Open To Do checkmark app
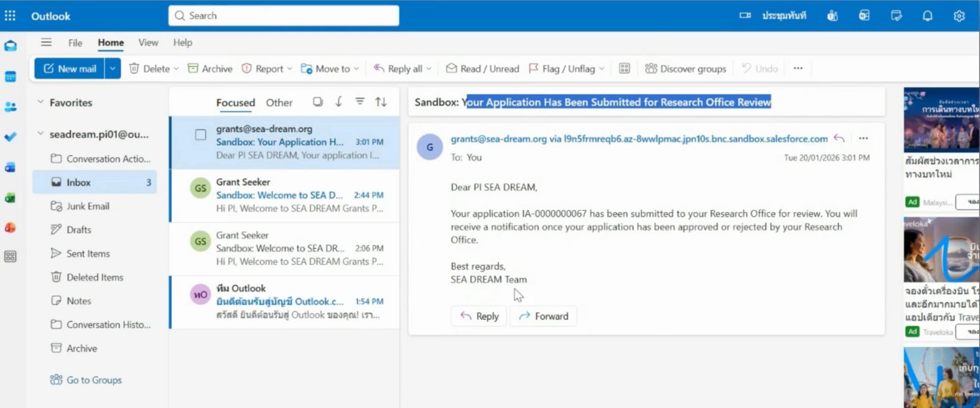980x408 pixels. (x=11, y=136)
